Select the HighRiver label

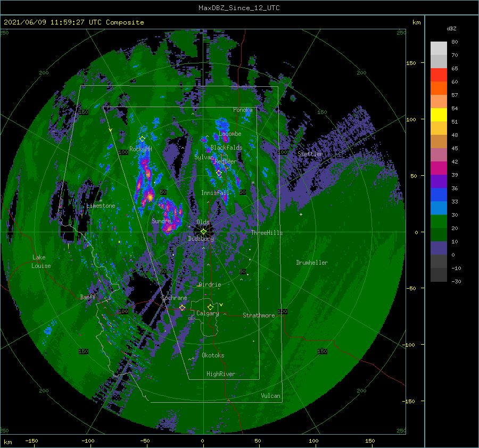pos(221,374)
